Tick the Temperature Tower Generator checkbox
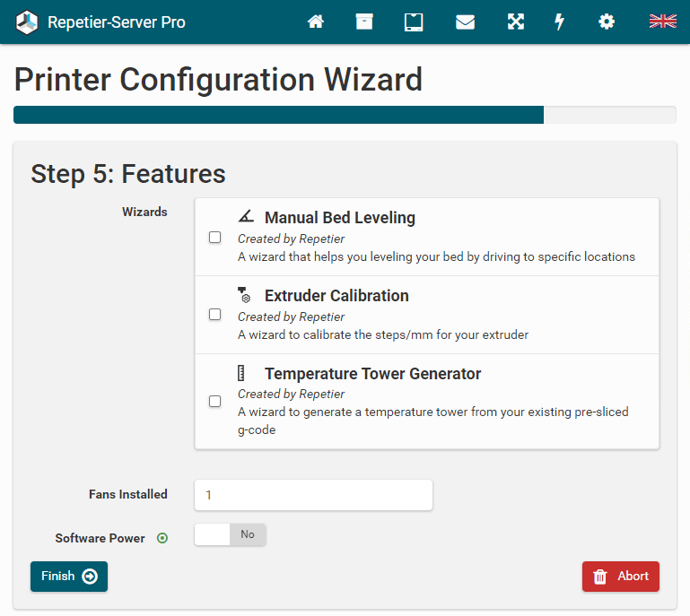This screenshot has height=616, width=690. [215, 402]
